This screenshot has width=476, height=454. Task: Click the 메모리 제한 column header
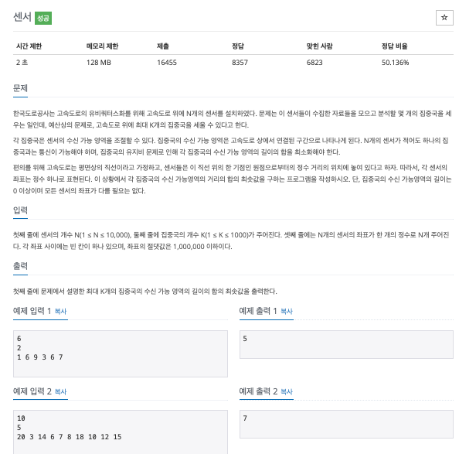point(102,46)
